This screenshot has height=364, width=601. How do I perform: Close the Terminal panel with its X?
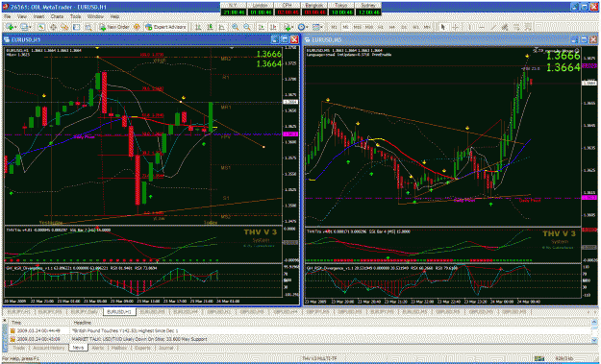click(5, 320)
